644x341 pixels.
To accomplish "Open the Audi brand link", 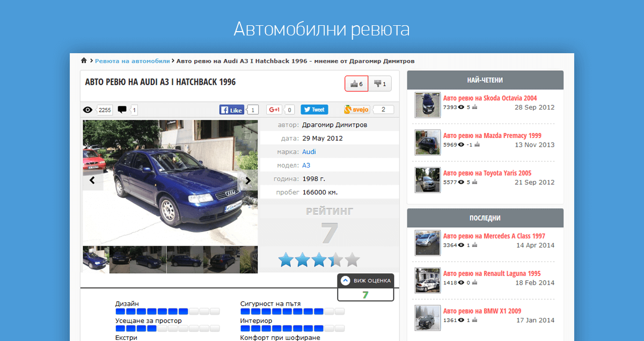I will coord(309,152).
